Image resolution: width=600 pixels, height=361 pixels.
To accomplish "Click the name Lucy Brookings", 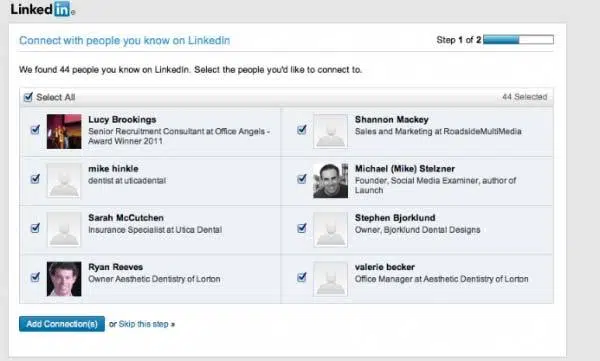I will tap(122, 119).
